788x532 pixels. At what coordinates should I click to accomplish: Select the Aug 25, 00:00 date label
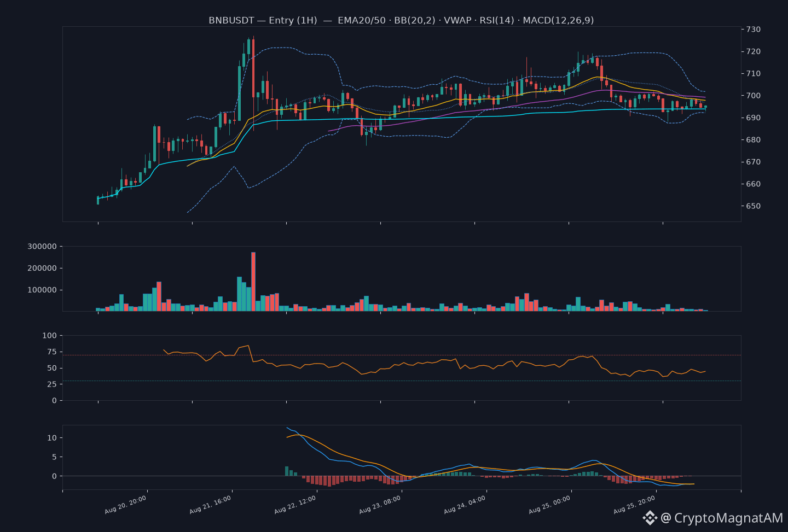pos(550,505)
